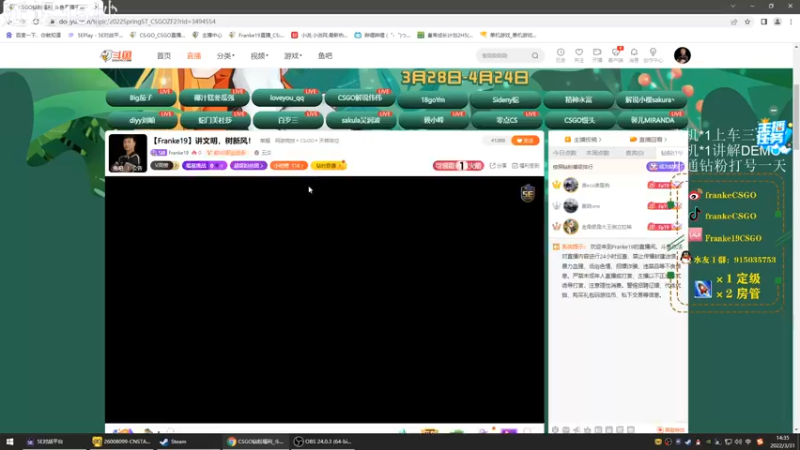Expand the 游戏 dropdown menu
The image size is (800, 450).
293,56
